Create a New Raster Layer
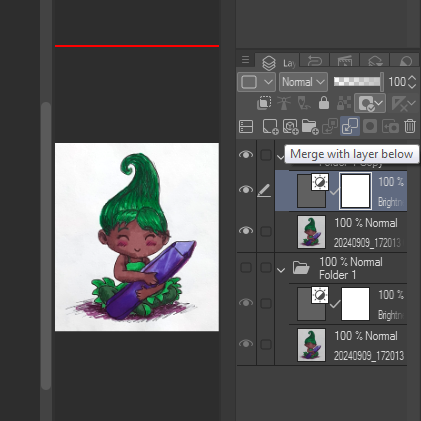The width and height of the screenshot is (421, 421). pos(270,127)
